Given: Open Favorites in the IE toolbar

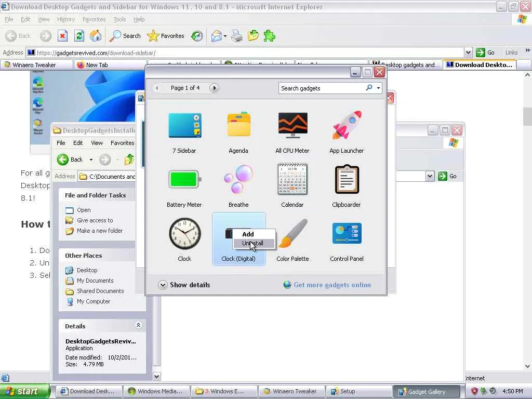Looking at the screenshot, I should point(166,36).
